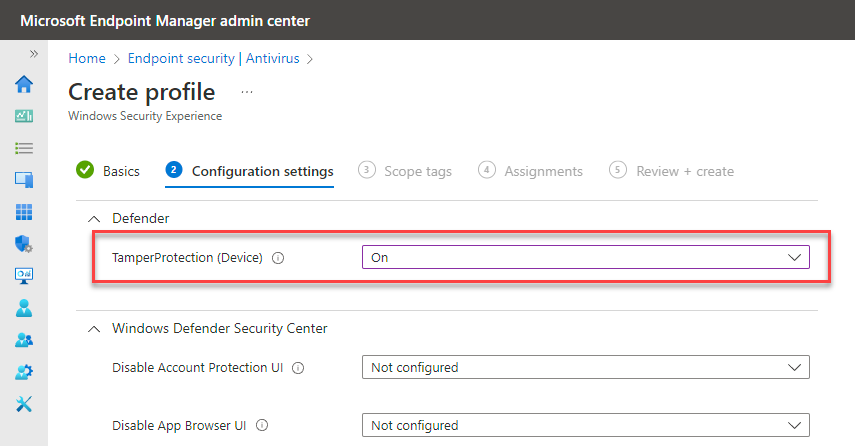The height and width of the screenshot is (446, 855).
Task: Select the Scope tags tab
Action: coord(405,171)
